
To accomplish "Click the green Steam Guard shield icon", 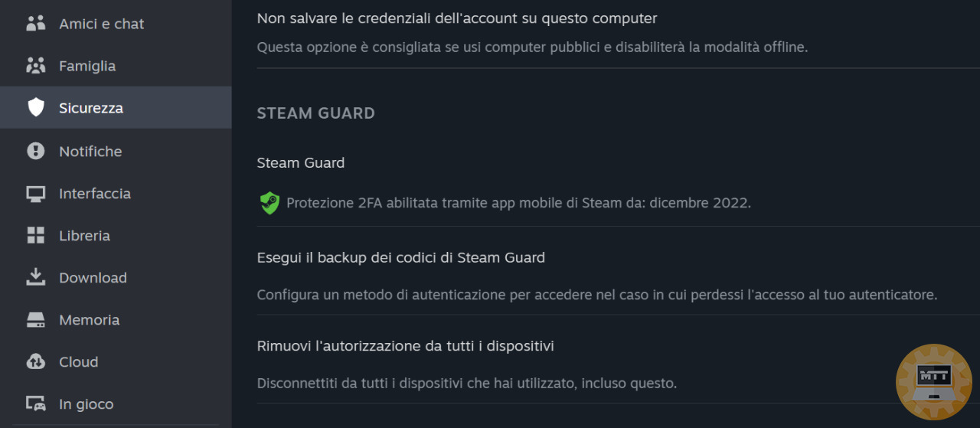I will [x=269, y=203].
